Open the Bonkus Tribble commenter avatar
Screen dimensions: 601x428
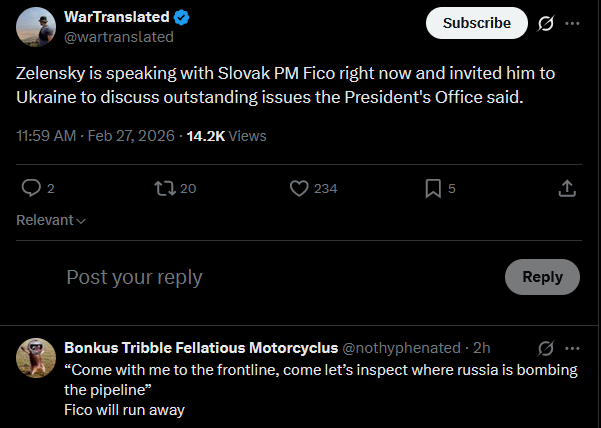(35, 357)
